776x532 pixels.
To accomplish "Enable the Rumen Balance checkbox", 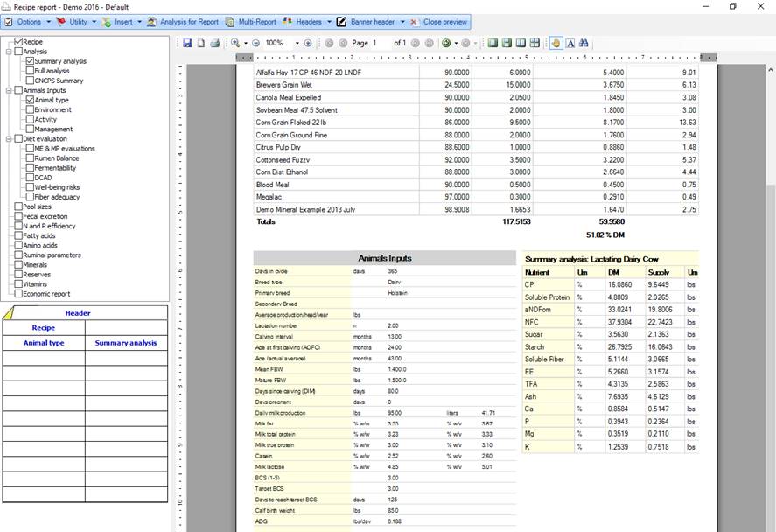I will 30,157.
